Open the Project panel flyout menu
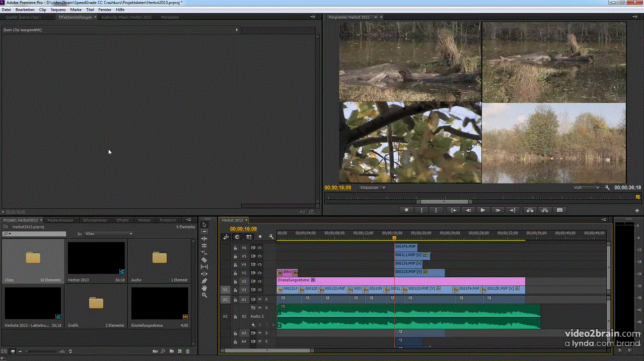 189,220
